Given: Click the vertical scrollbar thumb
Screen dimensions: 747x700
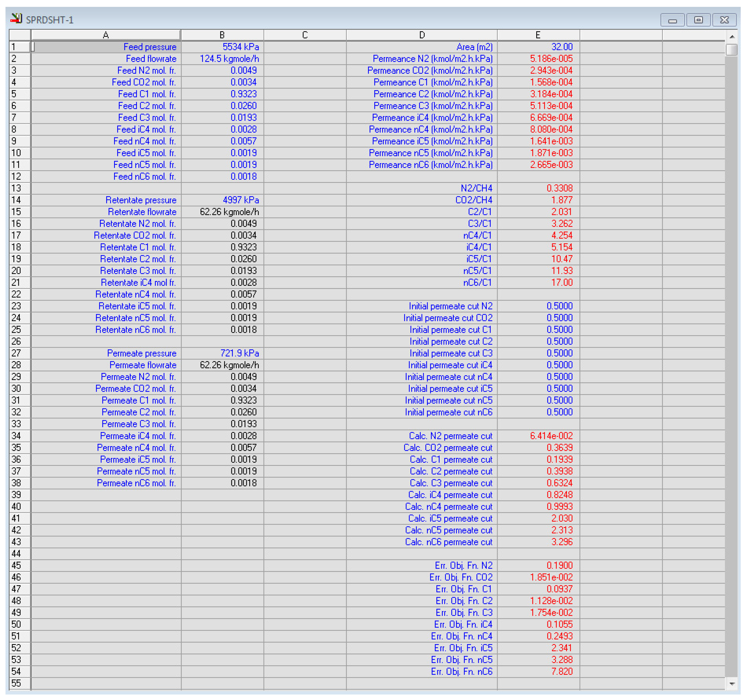Looking at the screenshot, I should [x=732, y=50].
